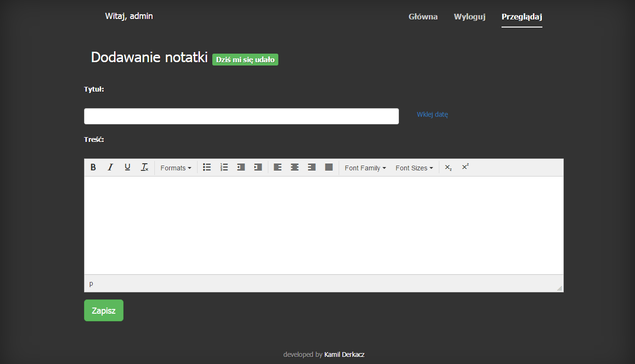Apply superscript formatting
635x364 pixels.
point(465,168)
